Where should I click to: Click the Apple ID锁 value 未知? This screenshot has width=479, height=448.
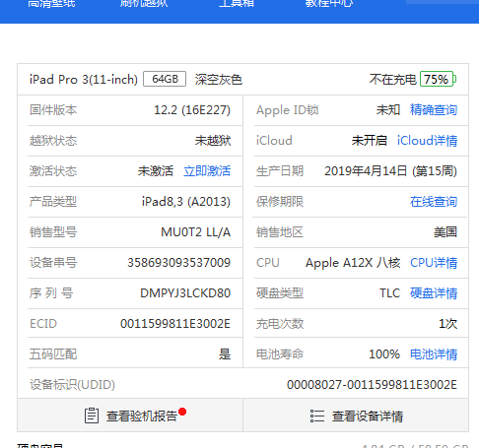[388, 110]
